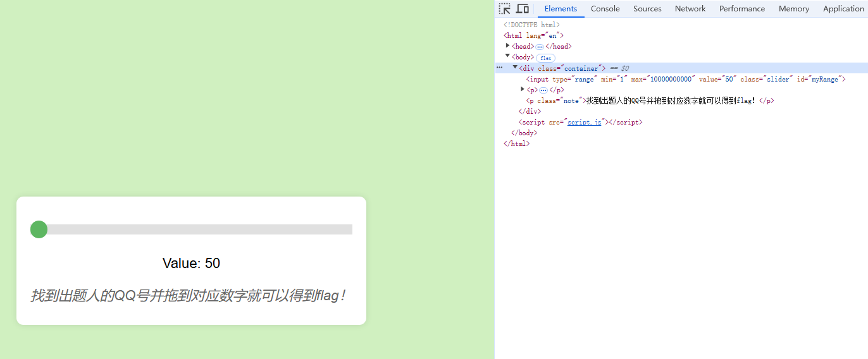The height and width of the screenshot is (359, 868).
Task: Click the flex badge next to body
Action: pos(545,58)
